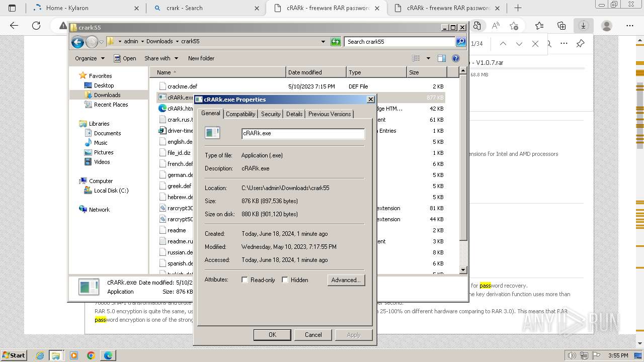Refresh the crark55 folder view

point(336,42)
